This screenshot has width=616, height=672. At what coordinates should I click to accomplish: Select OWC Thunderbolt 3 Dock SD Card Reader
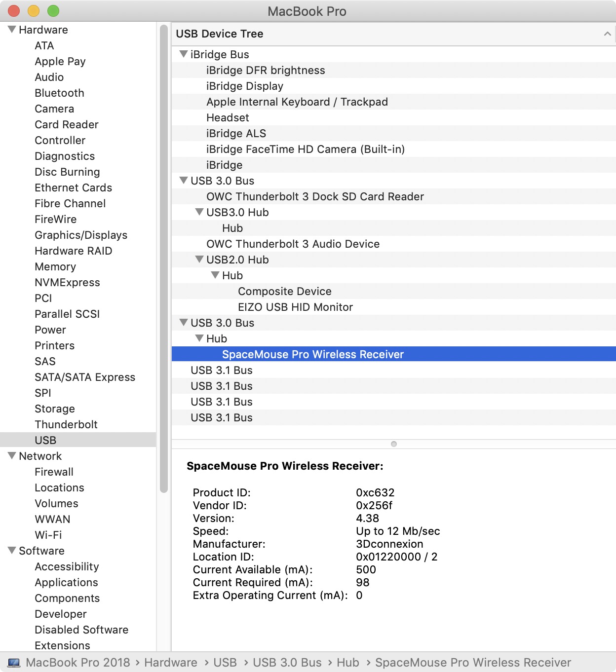pyautogui.click(x=393, y=196)
